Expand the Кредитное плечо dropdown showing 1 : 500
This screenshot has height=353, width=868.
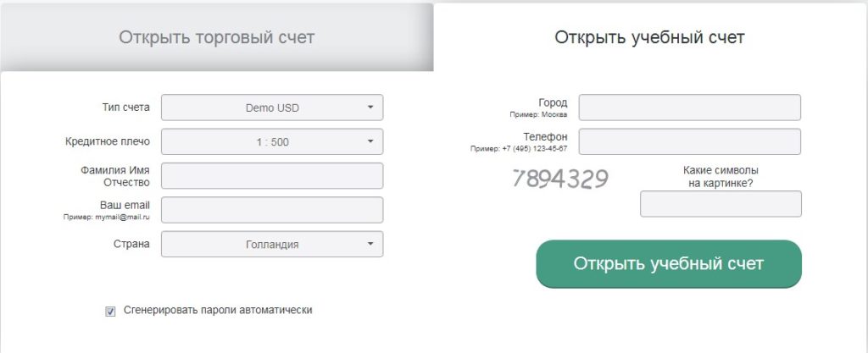pyautogui.click(x=272, y=142)
